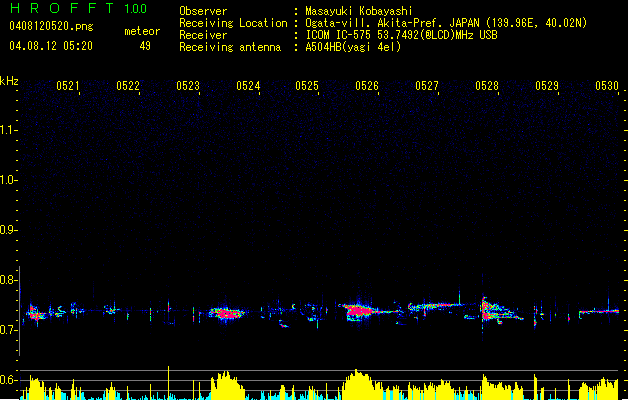Click the 0522 time marker

128,86
